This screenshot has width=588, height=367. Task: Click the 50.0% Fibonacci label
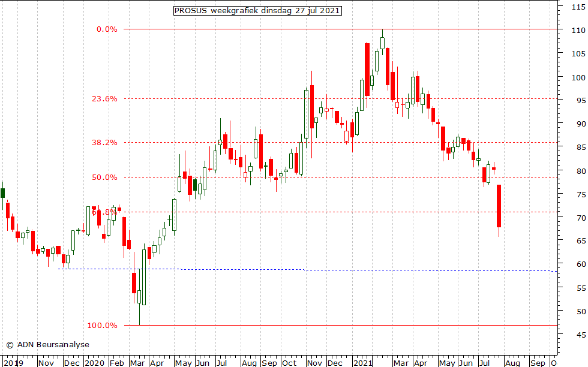[x=104, y=178]
